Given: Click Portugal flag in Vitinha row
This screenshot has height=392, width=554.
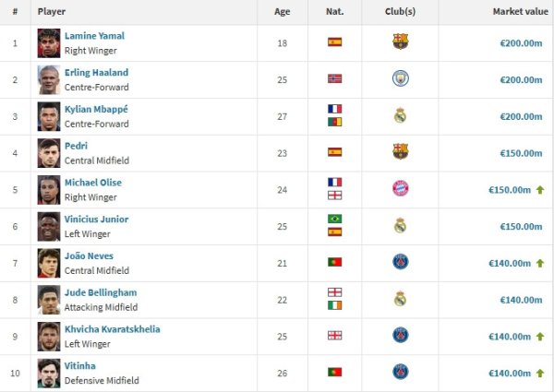Looking at the screenshot, I should 334,372.
